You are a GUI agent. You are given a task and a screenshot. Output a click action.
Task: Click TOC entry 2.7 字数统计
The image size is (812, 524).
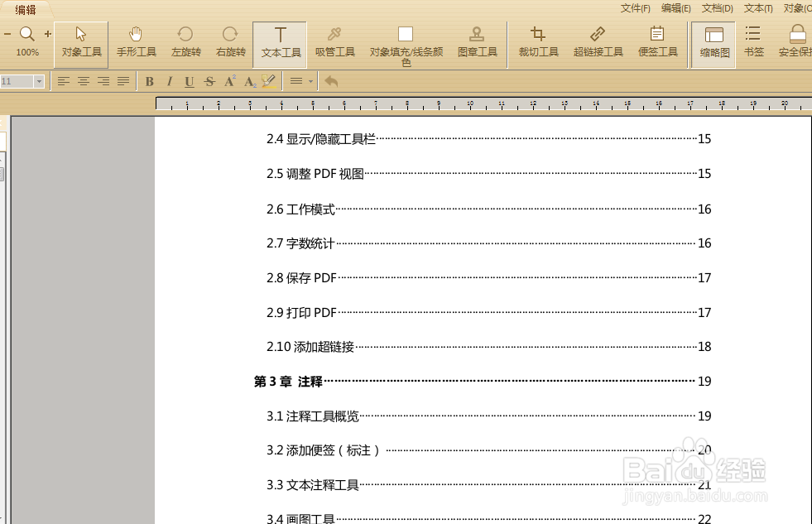(300, 243)
